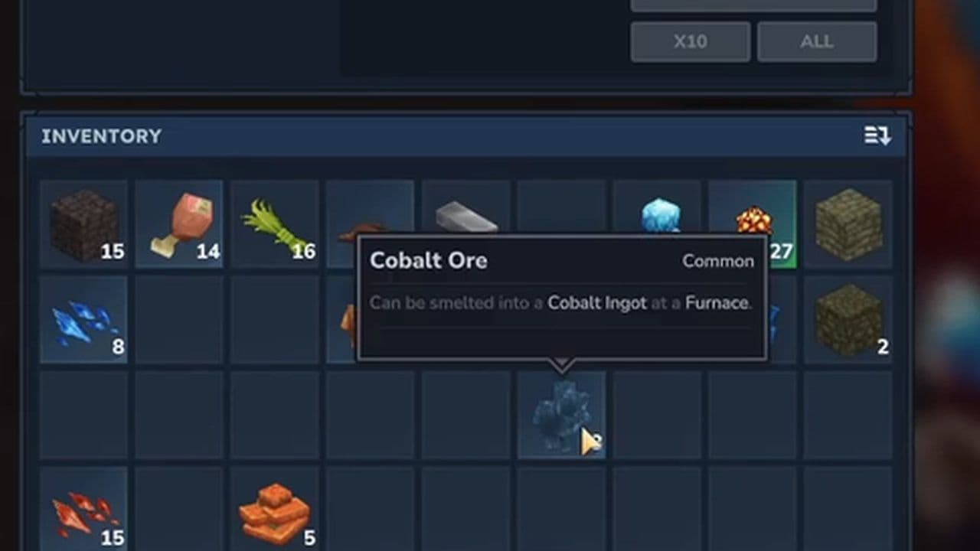
Task: Select the orange clay bricks stack of 5
Action: 275,509
